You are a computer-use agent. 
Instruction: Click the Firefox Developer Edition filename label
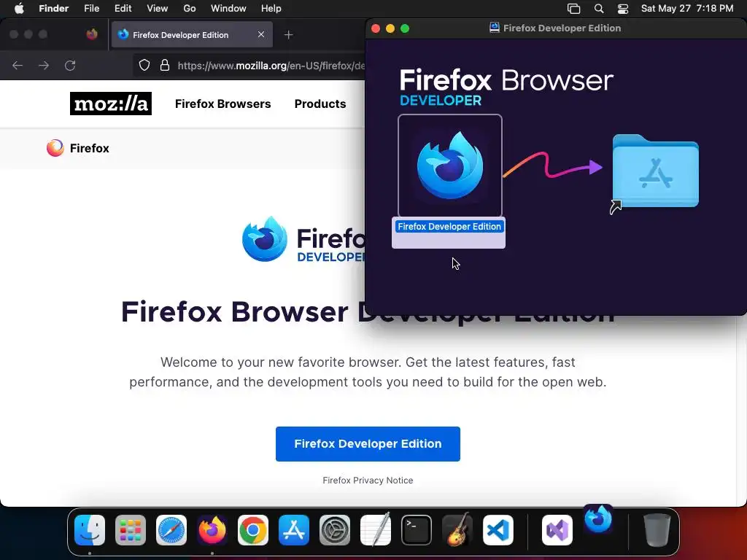coord(449,227)
